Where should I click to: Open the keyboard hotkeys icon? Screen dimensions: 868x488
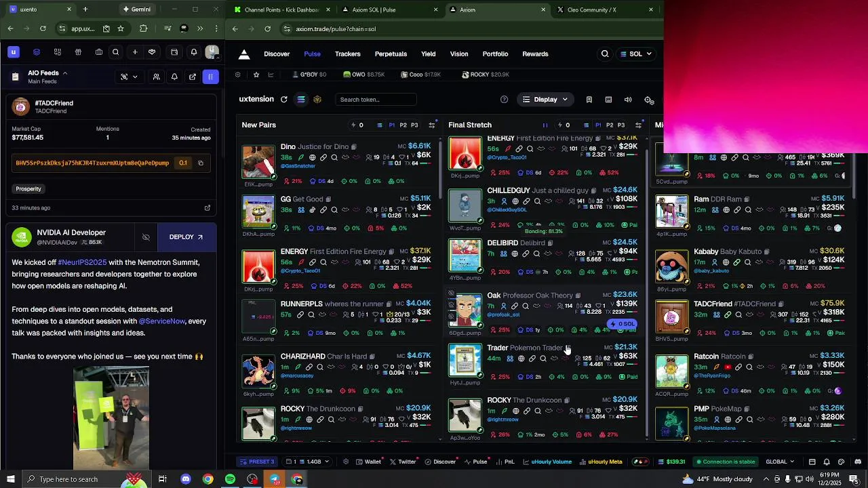(608, 100)
